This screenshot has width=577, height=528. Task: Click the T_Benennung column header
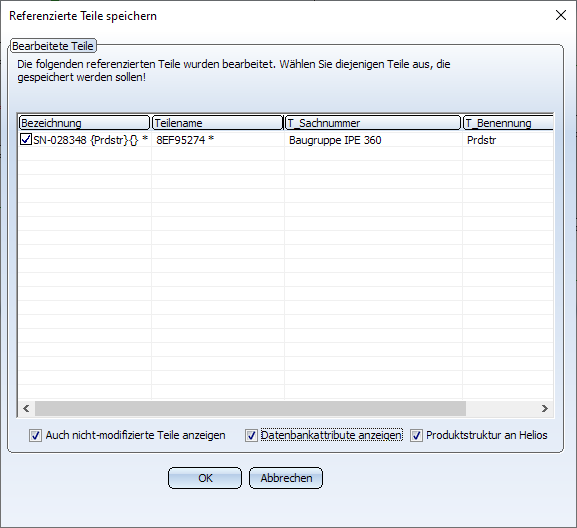tap(508, 123)
